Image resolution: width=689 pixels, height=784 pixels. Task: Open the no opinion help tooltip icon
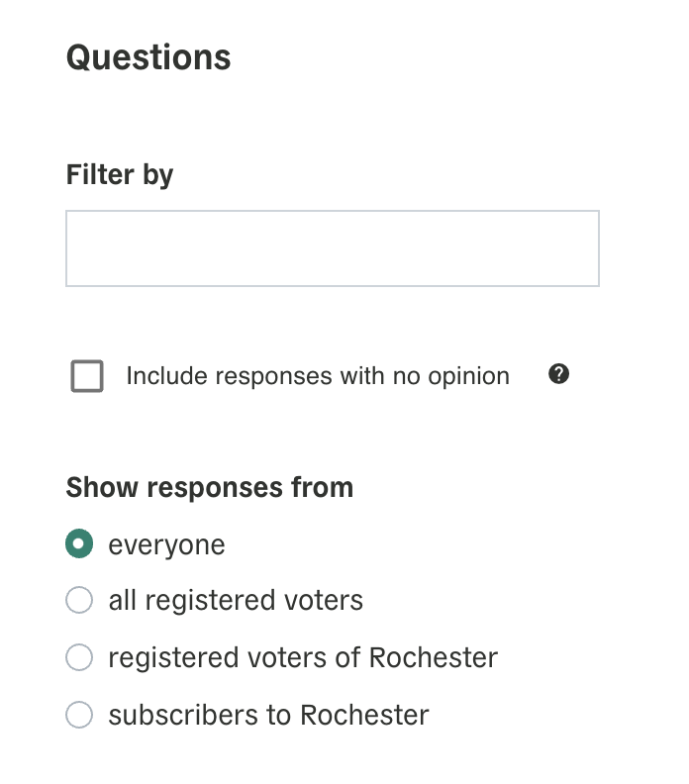click(x=558, y=374)
